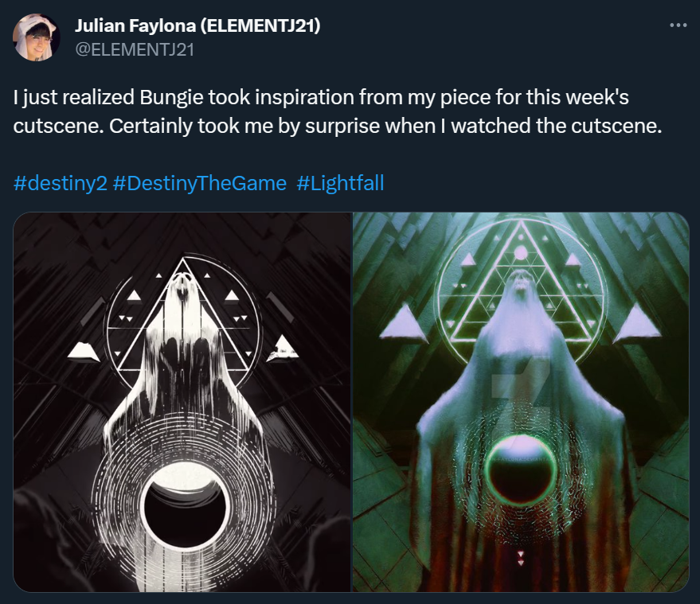Click the display name Julian Faylona (ELEMENTJ21)
Viewport: 700px width, 604px height.
point(197,25)
